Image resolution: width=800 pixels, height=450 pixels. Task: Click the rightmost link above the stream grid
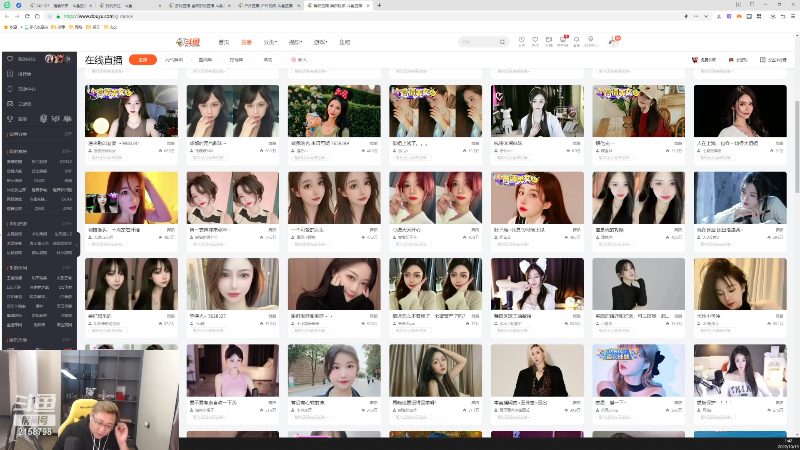pos(773,60)
